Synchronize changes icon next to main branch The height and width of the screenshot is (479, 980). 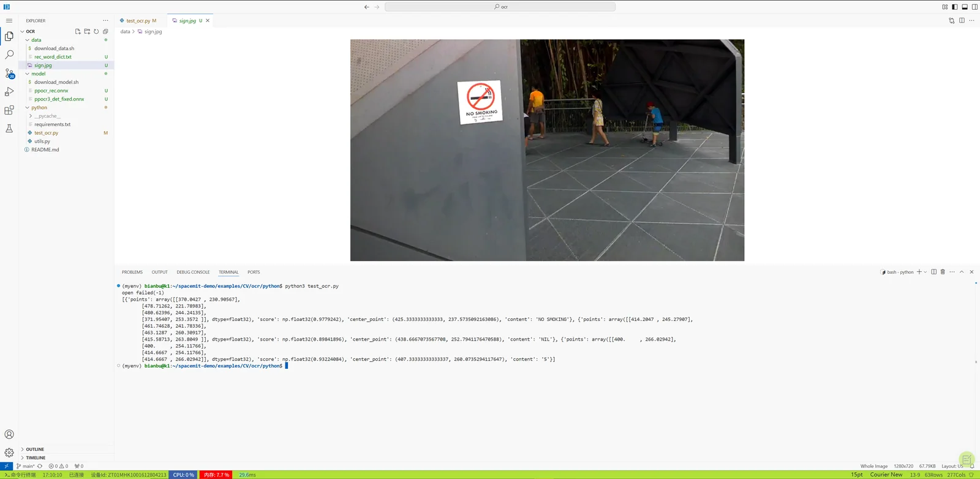click(x=40, y=466)
